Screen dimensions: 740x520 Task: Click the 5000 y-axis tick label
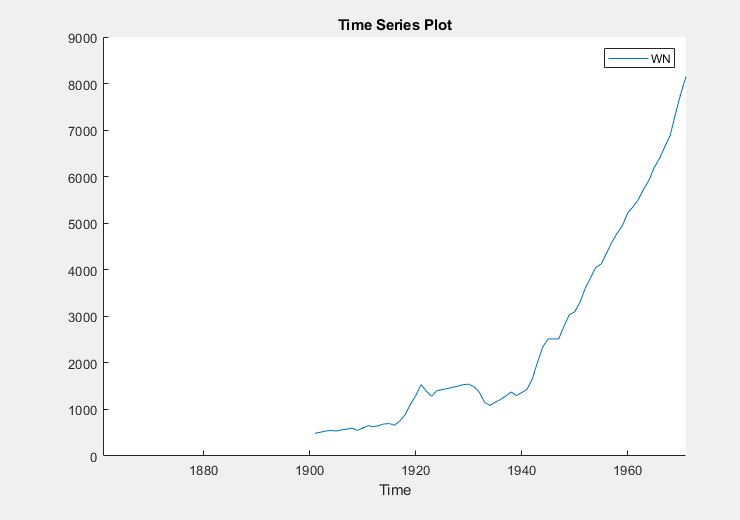(81, 224)
